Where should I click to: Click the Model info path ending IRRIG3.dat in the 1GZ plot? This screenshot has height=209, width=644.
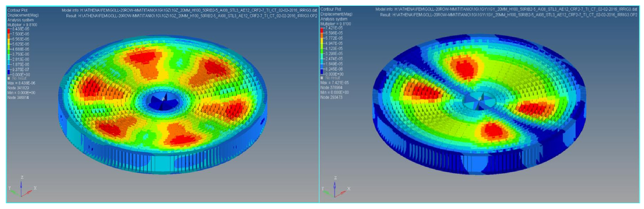[x=189, y=10]
